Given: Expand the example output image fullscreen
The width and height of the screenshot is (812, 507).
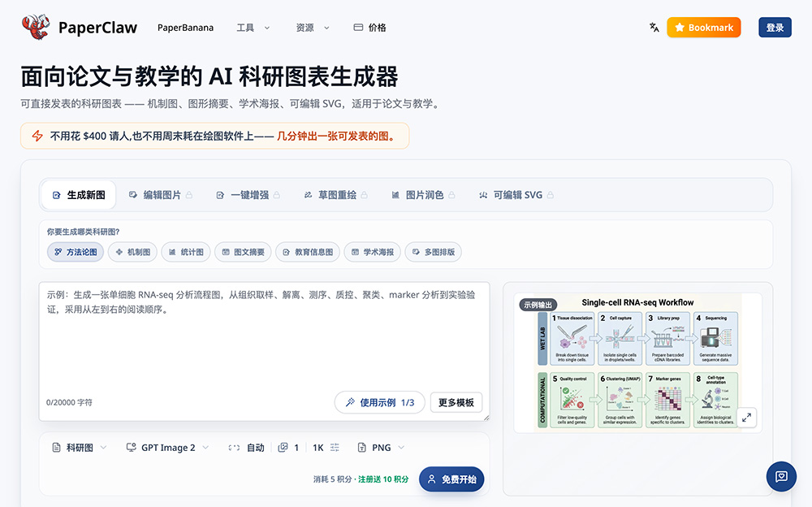Looking at the screenshot, I should tap(746, 418).
